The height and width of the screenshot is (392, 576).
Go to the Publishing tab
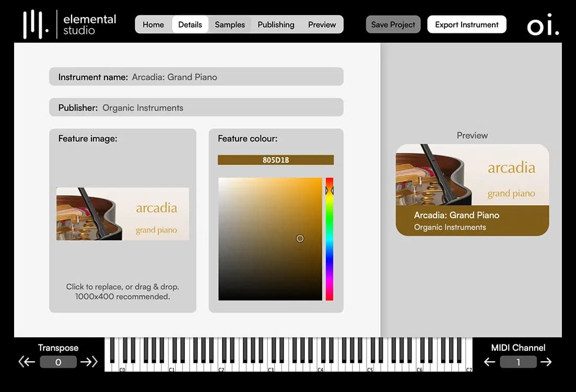pos(276,25)
